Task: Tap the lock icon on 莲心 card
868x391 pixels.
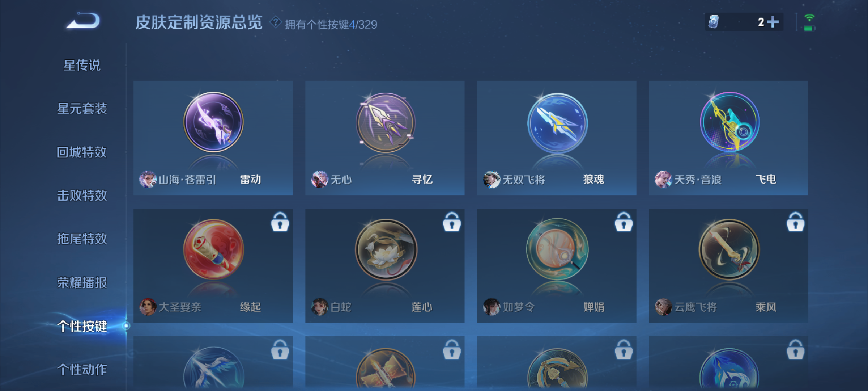Action: [452, 222]
